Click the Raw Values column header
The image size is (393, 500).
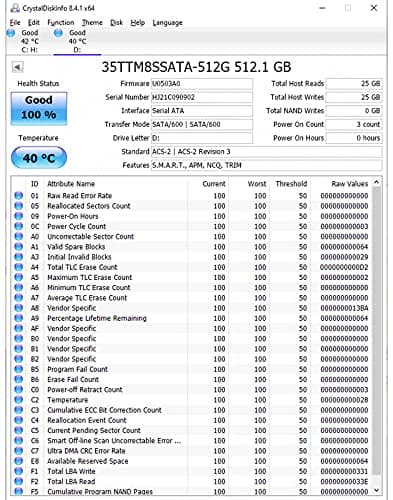point(350,184)
